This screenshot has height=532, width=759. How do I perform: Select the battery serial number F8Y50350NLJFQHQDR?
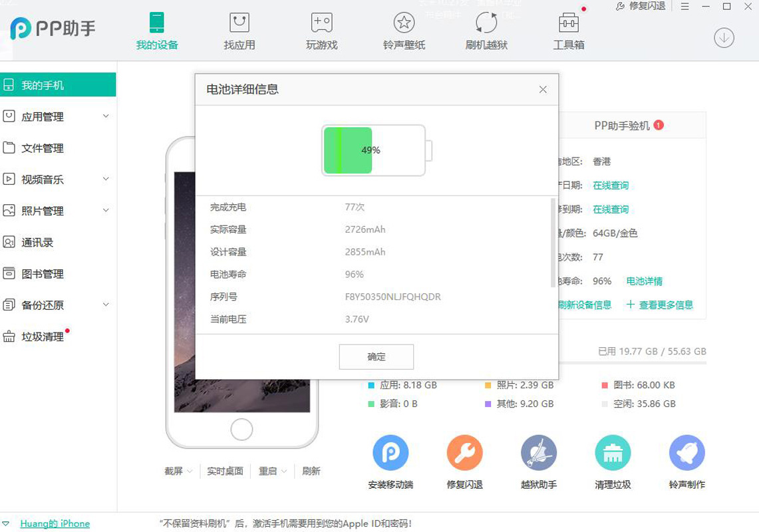[x=392, y=297]
